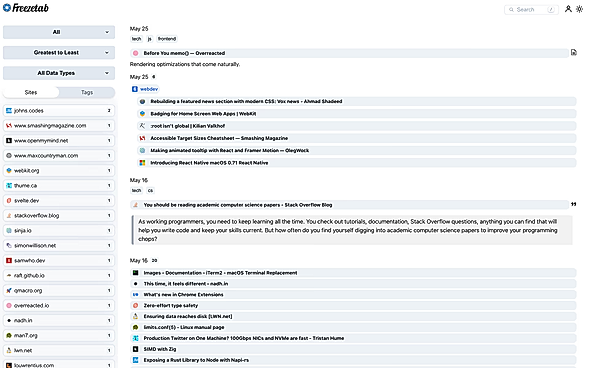Click Smashing Magazine favicon on Cheatsheet row
589x368 pixels.
coord(142,138)
